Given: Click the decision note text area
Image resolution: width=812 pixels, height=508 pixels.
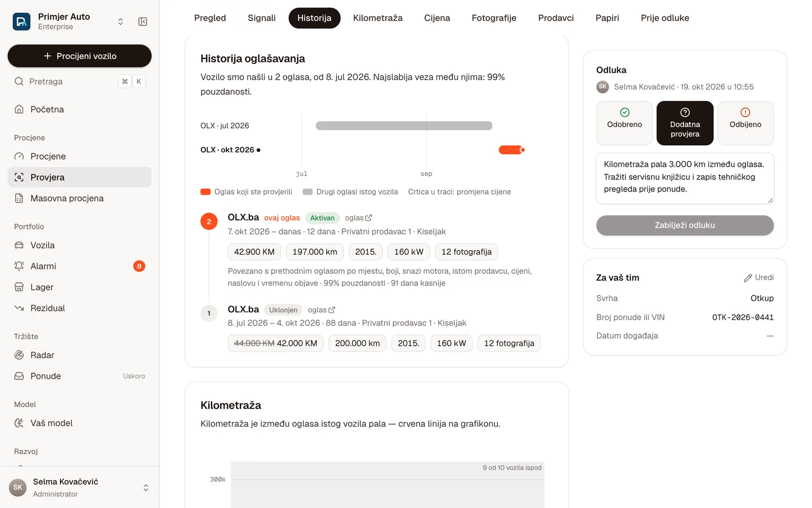Looking at the screenshot, I should pyautogui.click(x=685, y=178).
